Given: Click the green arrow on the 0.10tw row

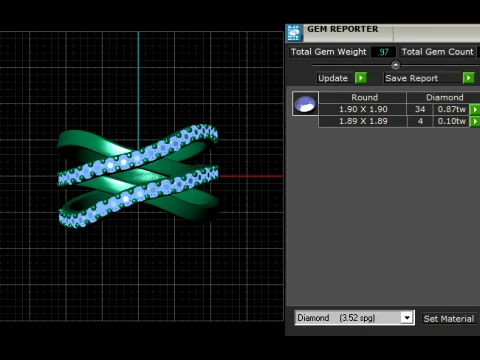Looking at the screenshot, I should (x=475, y=121).
